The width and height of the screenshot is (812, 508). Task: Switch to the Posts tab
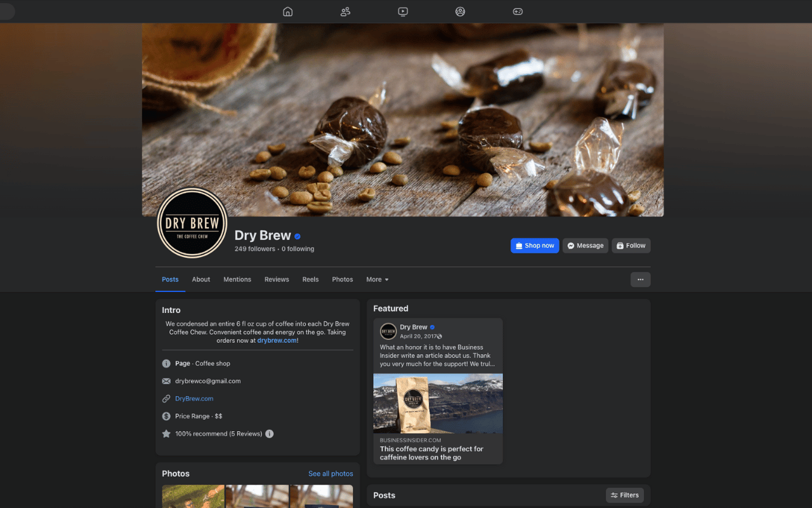[170, 279]
